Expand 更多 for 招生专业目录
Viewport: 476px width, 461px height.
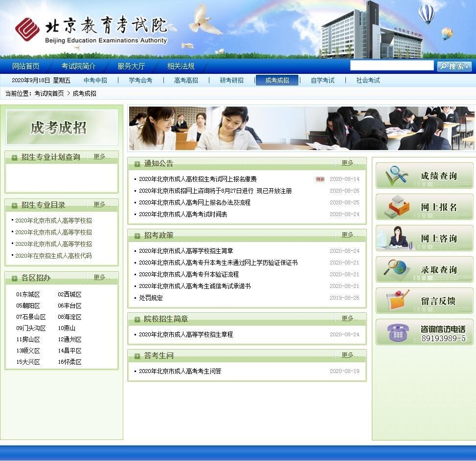101,204
